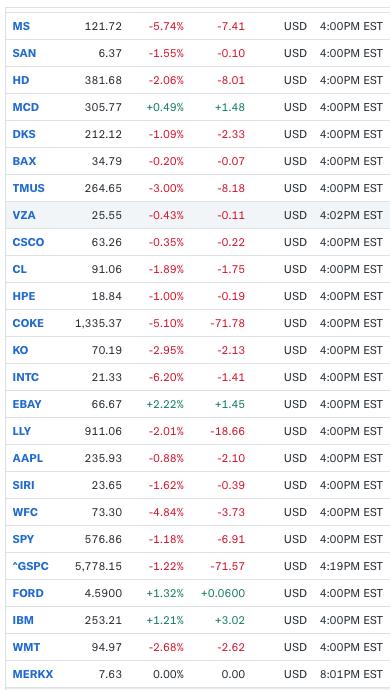
Task: Open the MS ticker symbol link
Action: [21, 26]
